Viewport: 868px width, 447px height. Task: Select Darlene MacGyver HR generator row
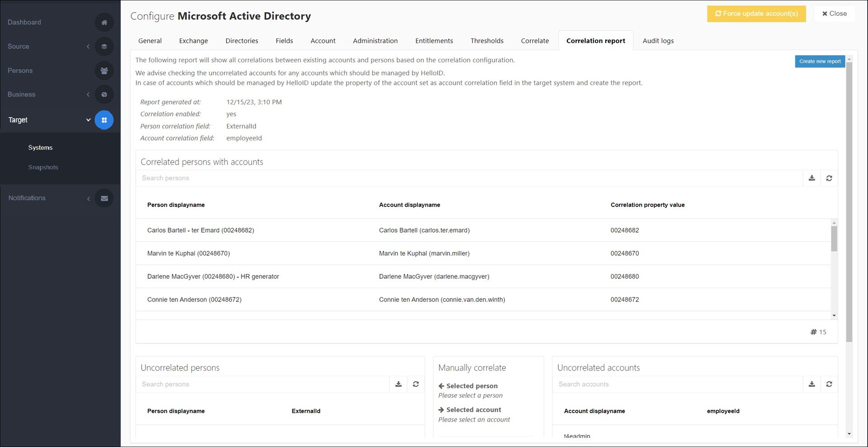tap(483, 277)
